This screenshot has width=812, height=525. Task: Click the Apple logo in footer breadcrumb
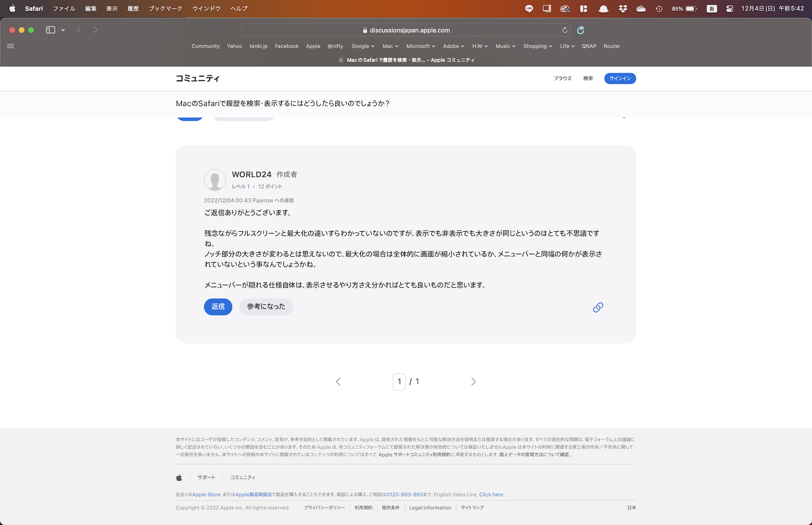(179, 478)
